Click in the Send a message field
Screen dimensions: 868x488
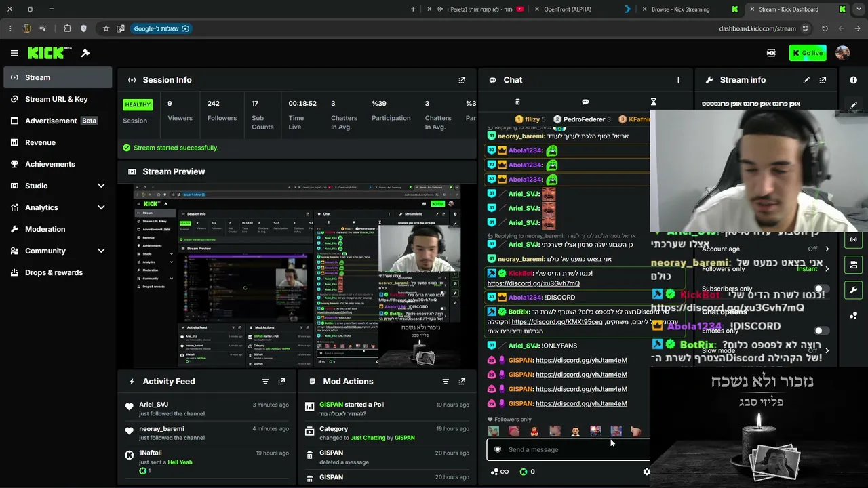tap(568, 449)
